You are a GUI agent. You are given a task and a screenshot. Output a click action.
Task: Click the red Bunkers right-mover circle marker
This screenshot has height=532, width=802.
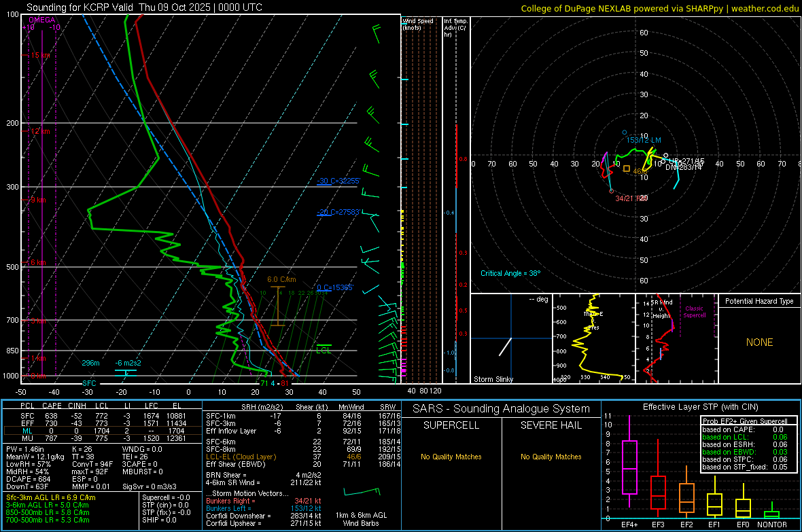coord(611,192)
